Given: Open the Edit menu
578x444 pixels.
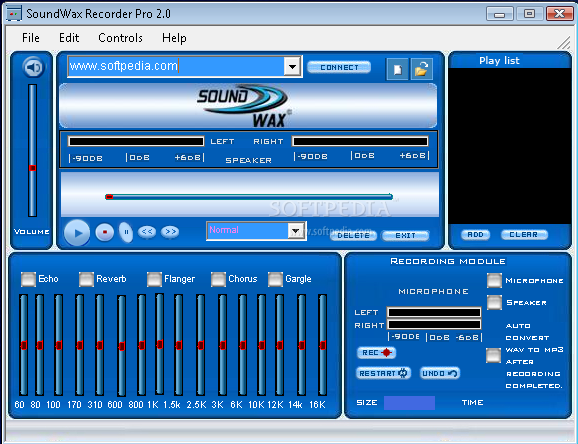Looking at the screenshot, I should click(69, 38).
